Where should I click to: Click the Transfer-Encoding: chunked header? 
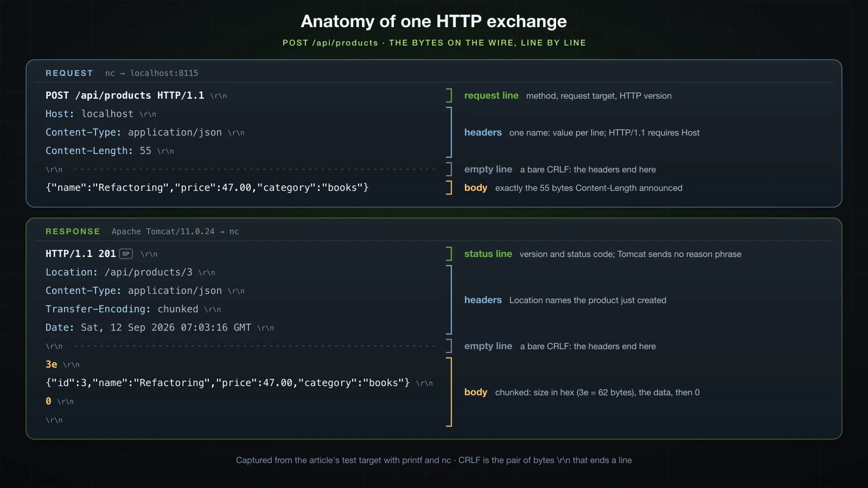pyautogui.click(x=122, y=309)
